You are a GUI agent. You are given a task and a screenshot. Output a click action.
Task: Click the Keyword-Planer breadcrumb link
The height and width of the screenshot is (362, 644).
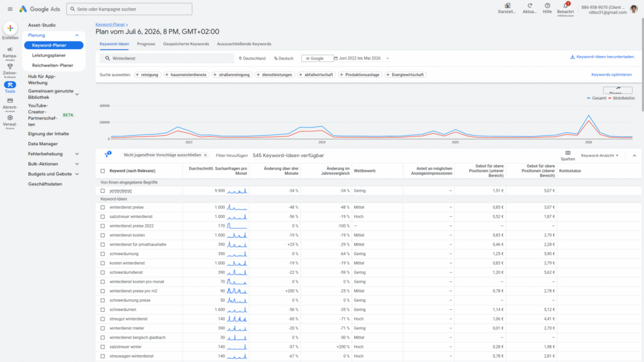coord(110,25)
